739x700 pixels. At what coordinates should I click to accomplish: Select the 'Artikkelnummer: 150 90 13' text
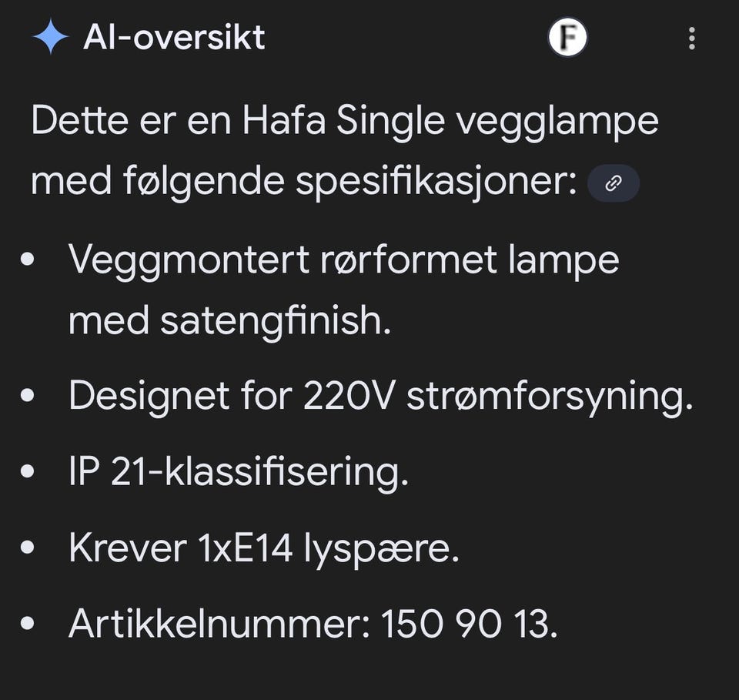pos(312,625)
